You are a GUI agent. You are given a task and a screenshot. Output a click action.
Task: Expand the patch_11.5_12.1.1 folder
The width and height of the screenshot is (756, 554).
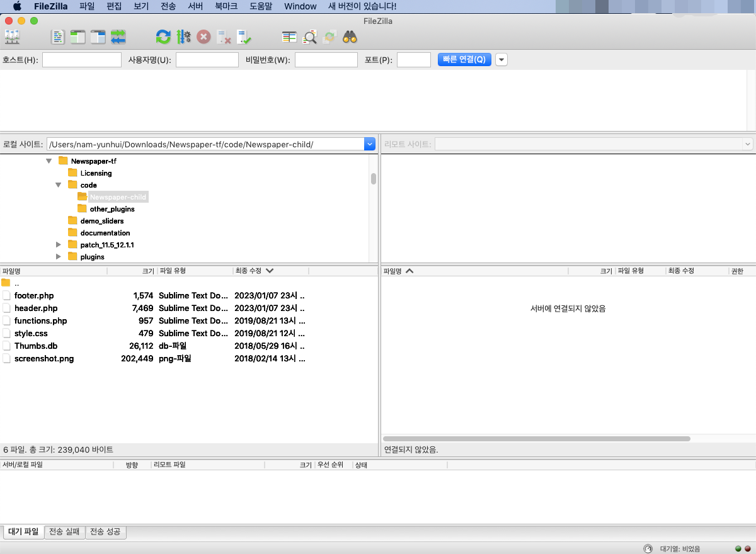pyautogui.click(x=59, y=245)
